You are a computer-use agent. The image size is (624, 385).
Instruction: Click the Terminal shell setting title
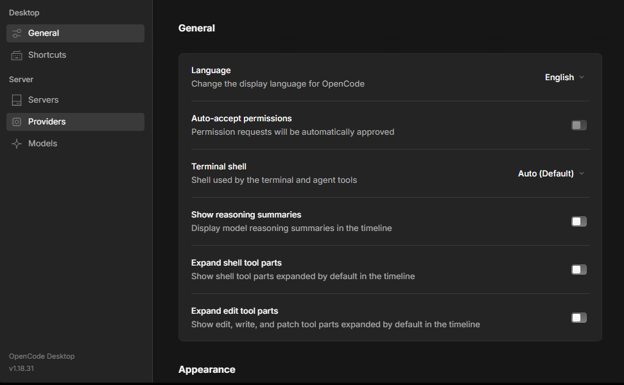coord(218,166)
